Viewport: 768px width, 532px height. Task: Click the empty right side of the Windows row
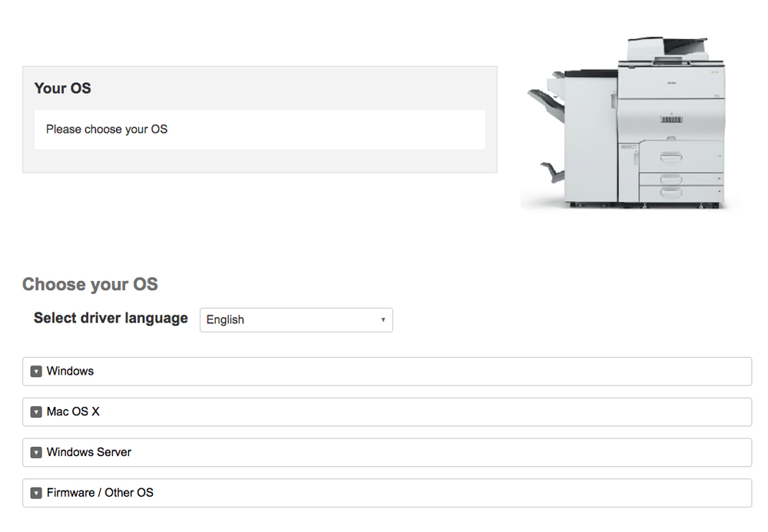click(x=614, y=372)
